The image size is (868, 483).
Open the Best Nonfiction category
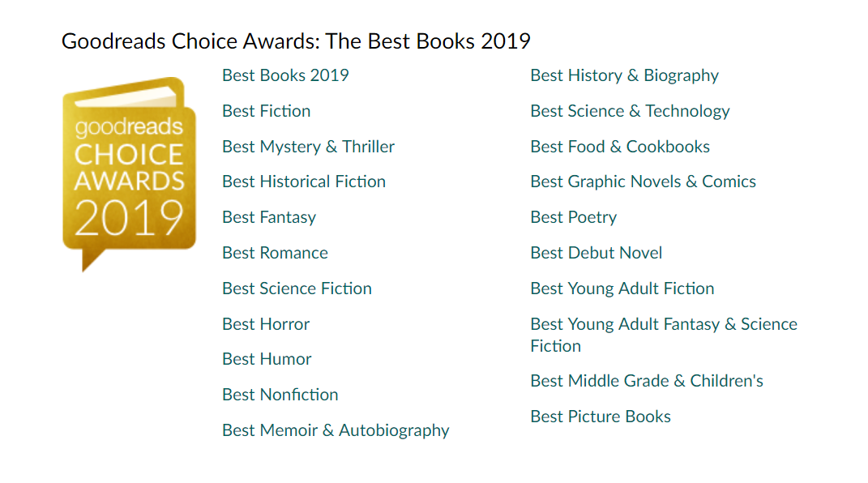coord(280,395)
